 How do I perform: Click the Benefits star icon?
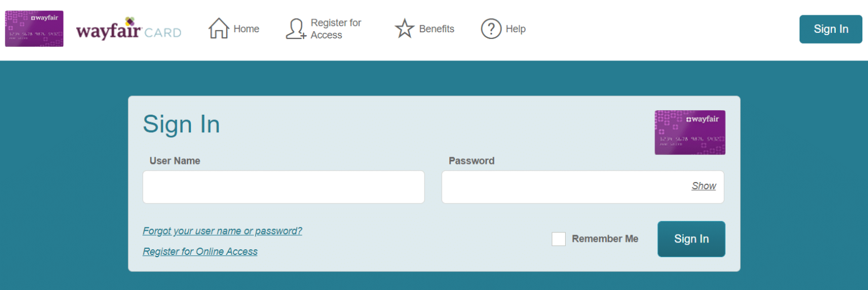click(405, 29)
